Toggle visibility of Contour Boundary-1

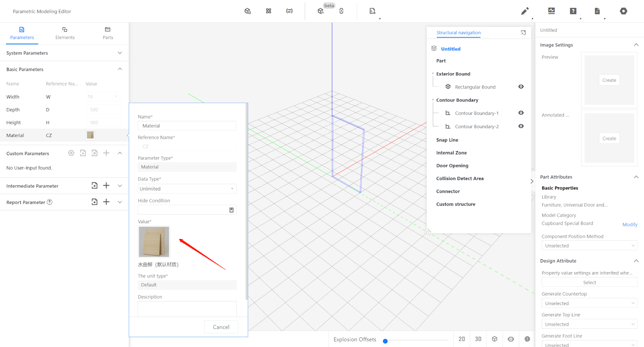click(x=521, y=113)
